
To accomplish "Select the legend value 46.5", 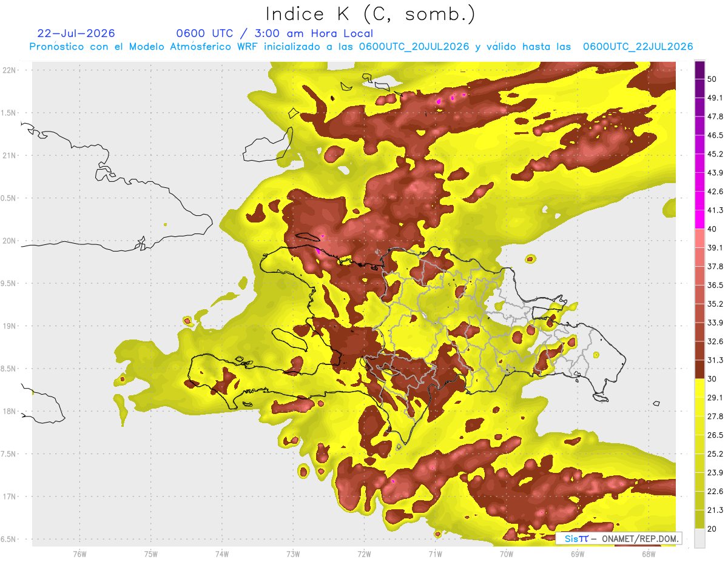I will (x=715, y=135).
